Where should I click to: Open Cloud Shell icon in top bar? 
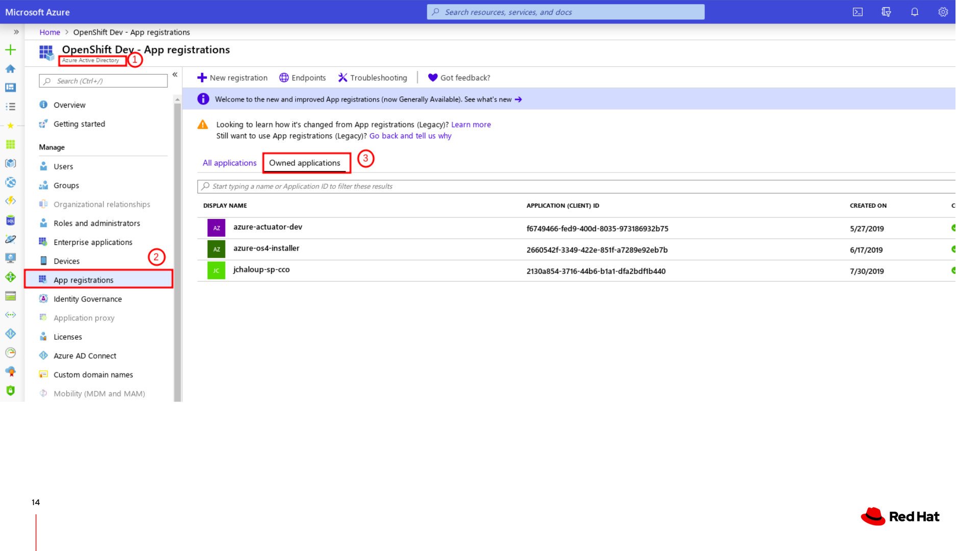857,12
